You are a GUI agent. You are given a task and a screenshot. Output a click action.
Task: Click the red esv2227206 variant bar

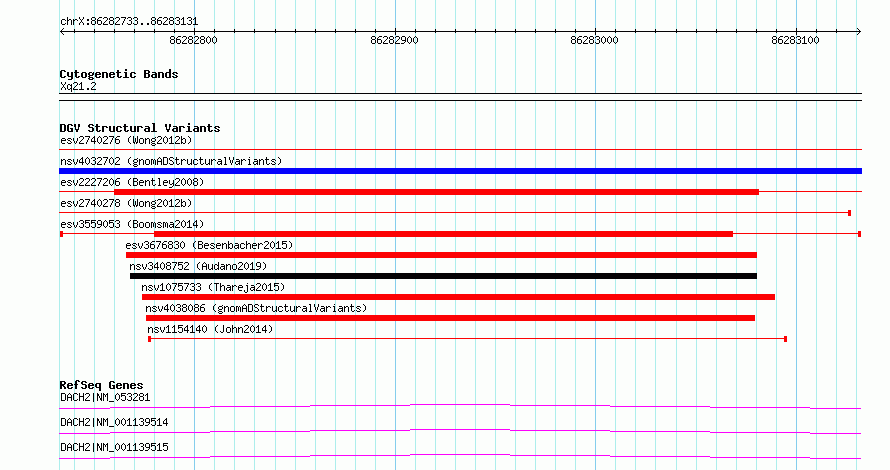click(436, 192)
